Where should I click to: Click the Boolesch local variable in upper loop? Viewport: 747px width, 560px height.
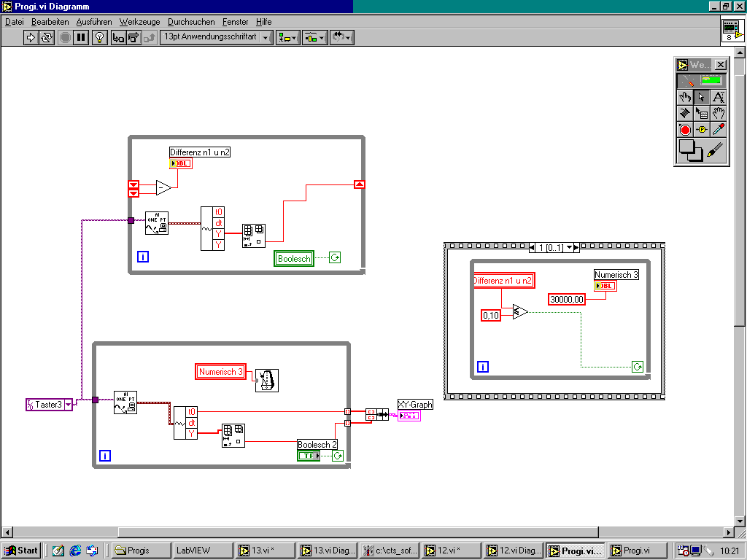tap(294, 259)
